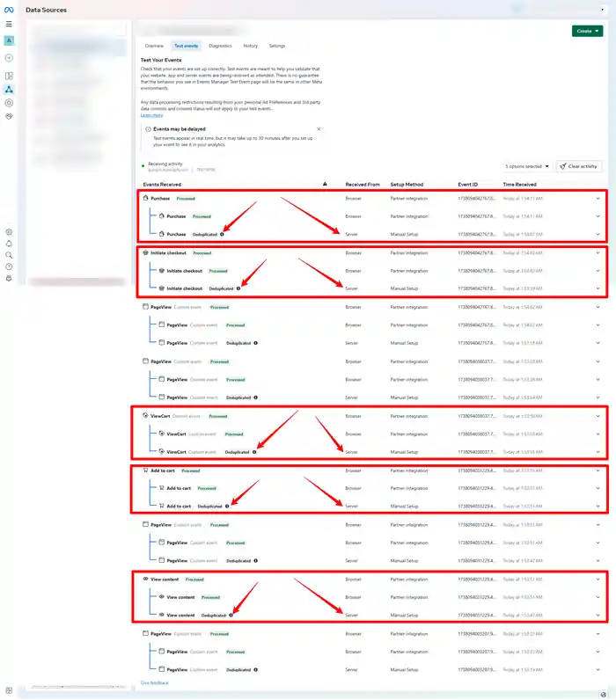Open Partner Integrations handshake icon
This screenshot has width=616, height=700.
pyautogui.click(x=9, y=116)
